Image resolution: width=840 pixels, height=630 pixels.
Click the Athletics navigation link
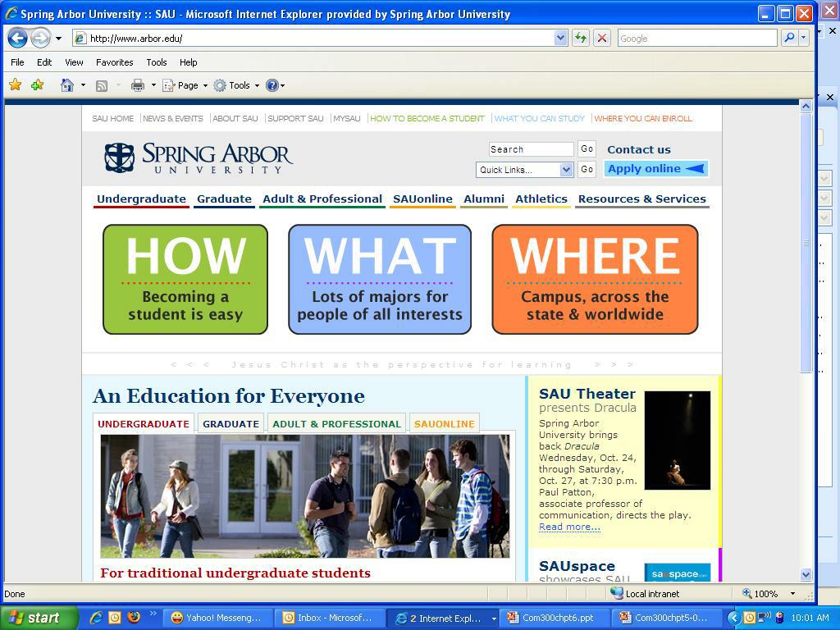(541, 199)
